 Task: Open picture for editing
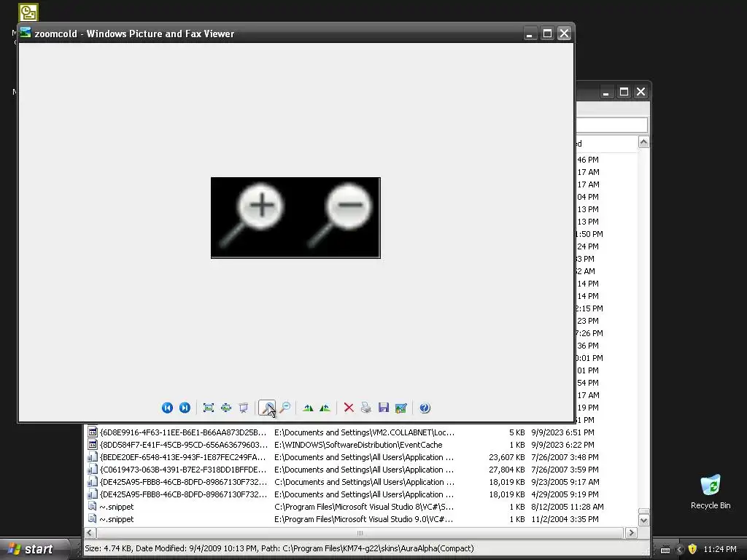401,408
